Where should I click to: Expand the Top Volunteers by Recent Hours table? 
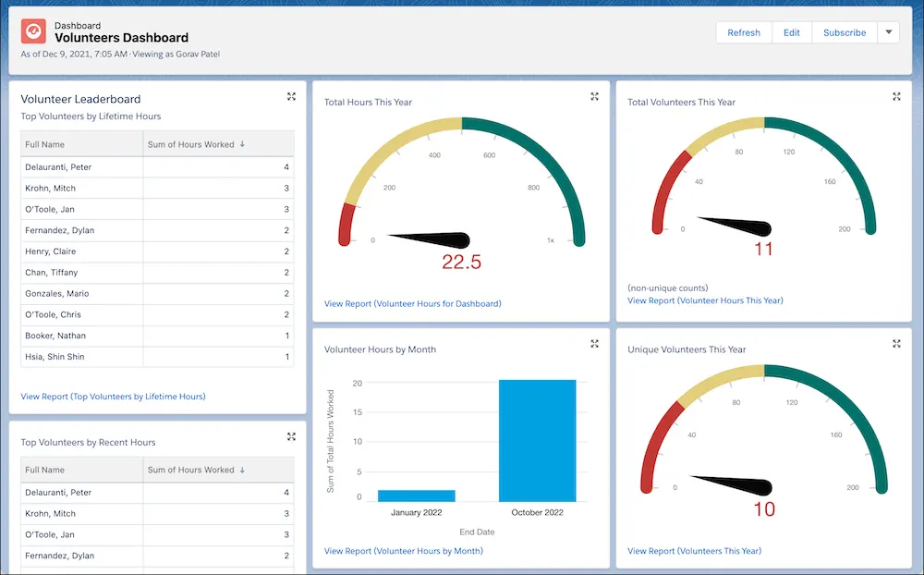[291, 436]
